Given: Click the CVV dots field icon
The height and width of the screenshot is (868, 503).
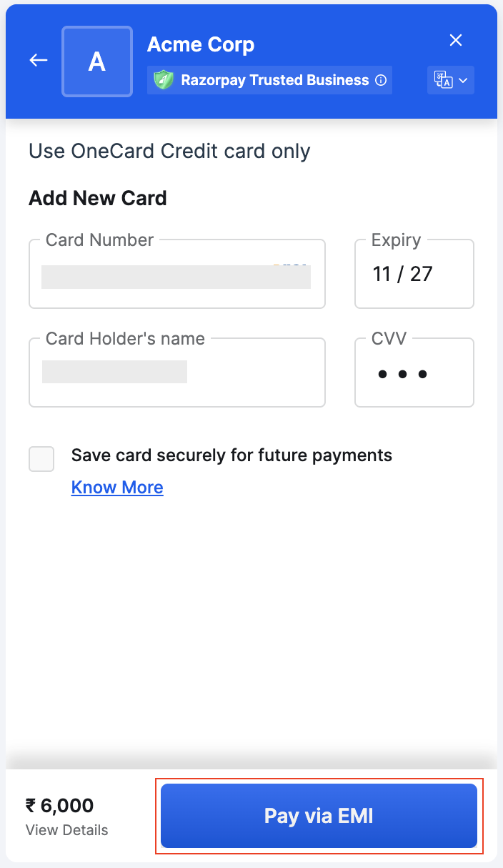Looking at the screenshot, I should [x=402, y=373].
